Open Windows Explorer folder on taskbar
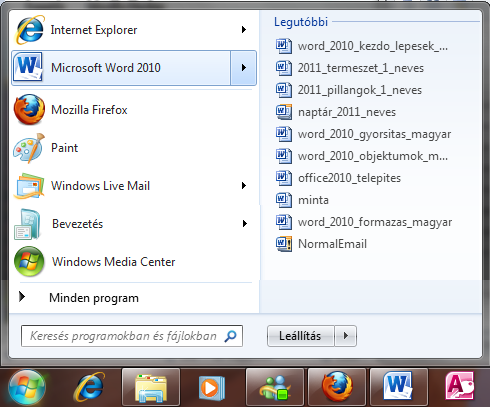 tap(151, 388)
